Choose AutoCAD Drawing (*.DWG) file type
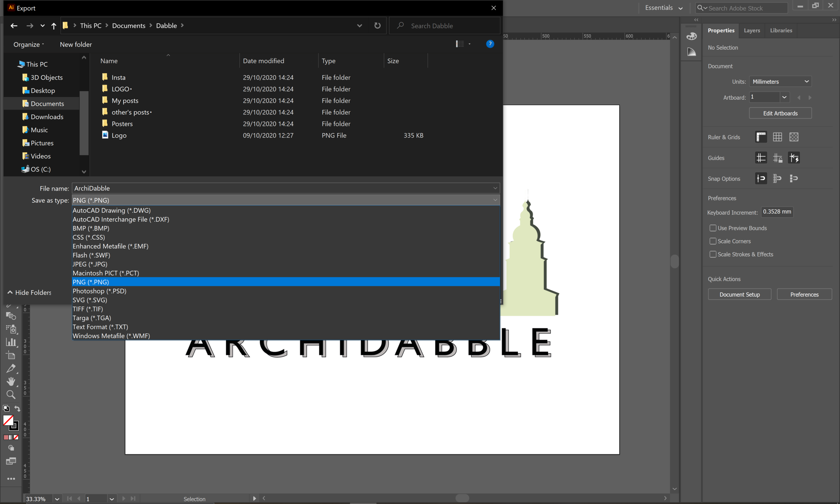 [x=286, y=210]
